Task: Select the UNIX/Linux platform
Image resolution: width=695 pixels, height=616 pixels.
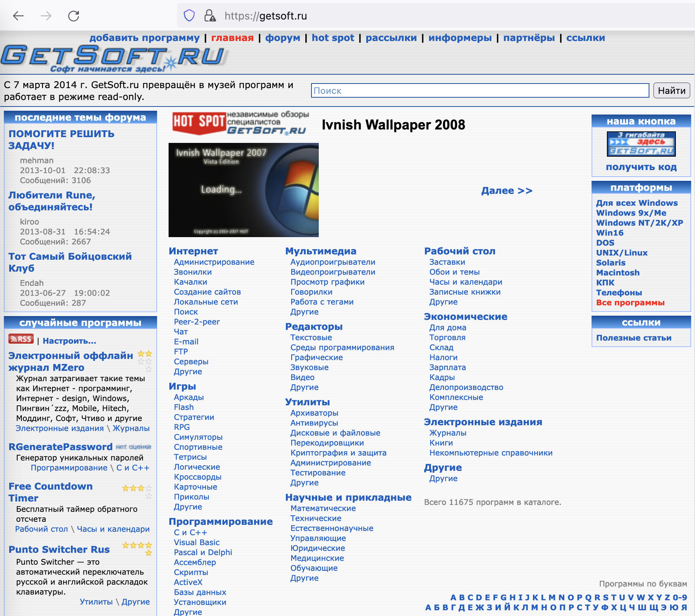Action: 622,253
